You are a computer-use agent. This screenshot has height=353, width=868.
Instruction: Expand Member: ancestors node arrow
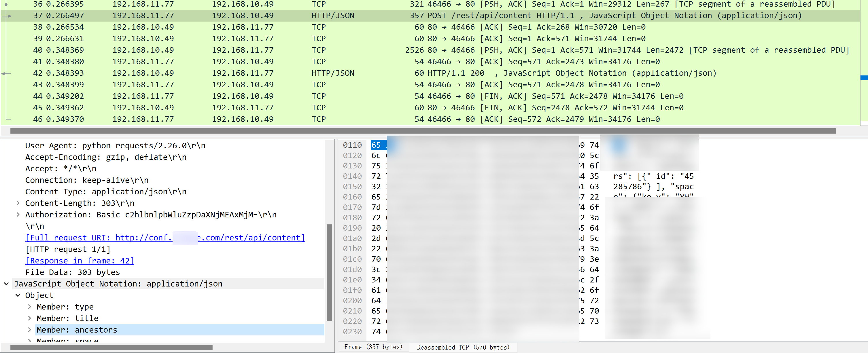(x=30, y=329)
